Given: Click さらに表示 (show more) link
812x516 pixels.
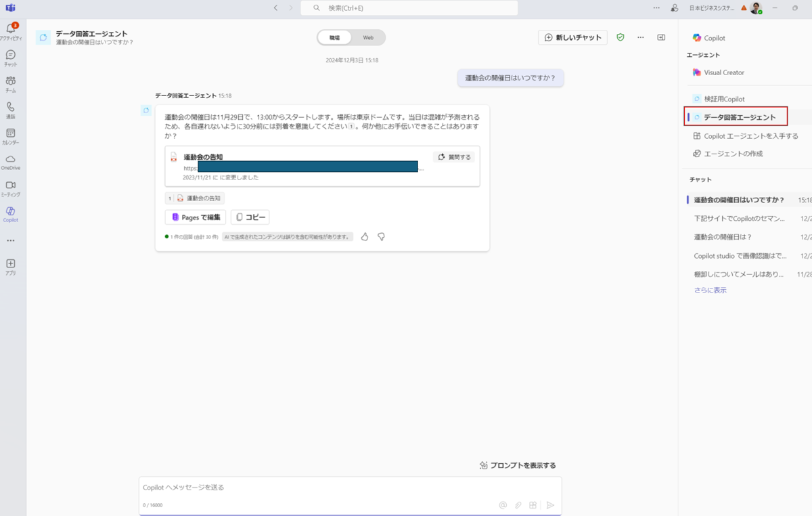Looking at the screenshot, I should pos(710,290).
